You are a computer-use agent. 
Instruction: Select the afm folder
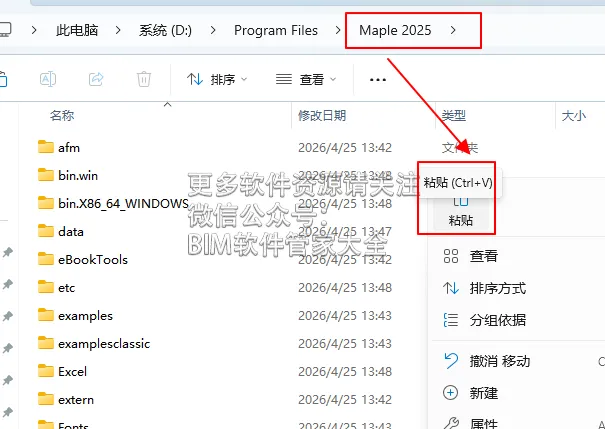(x=69, y=148)
